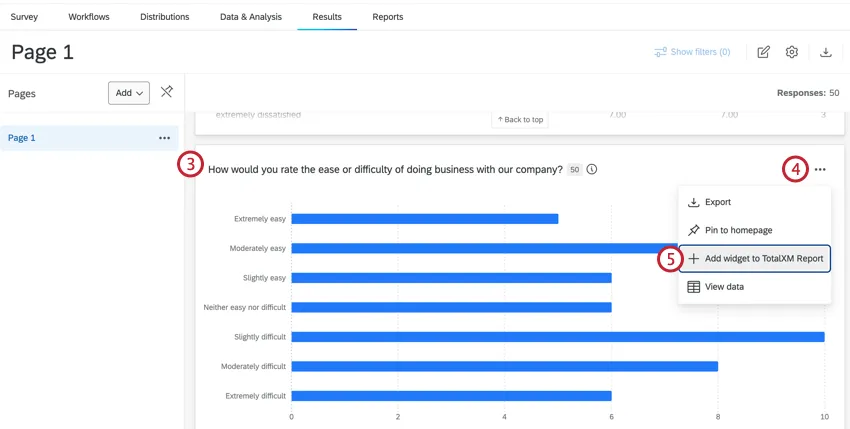Image resolution: width=850 pixels, height=429 pixels.
Task: Expand the Add pages dropdown
Action: (x=129, y=93)
